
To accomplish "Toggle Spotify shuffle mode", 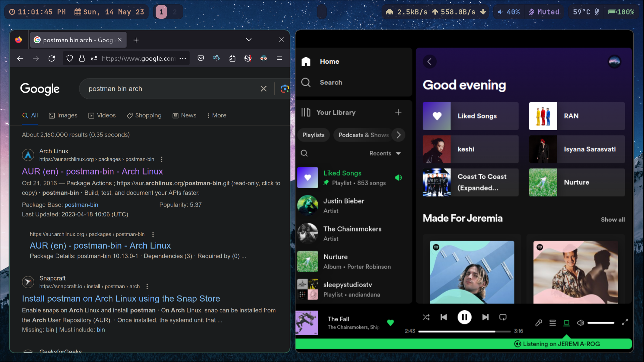I will click(426, 317).
